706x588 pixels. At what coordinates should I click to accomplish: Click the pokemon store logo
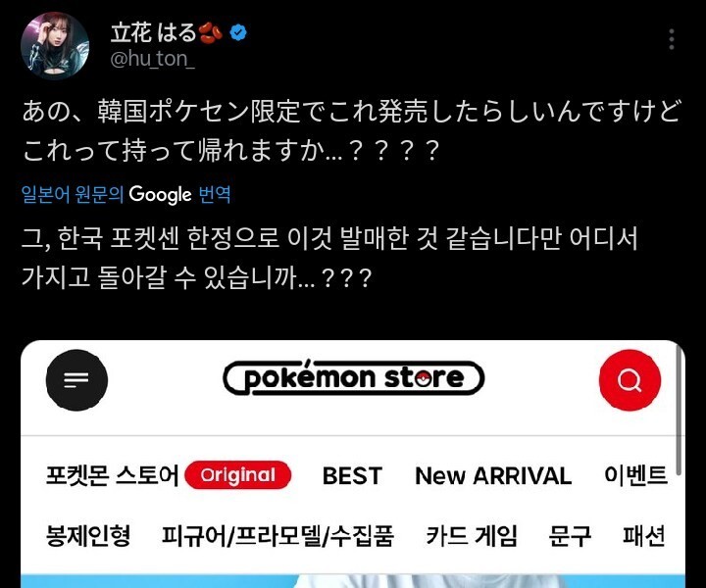353,378
